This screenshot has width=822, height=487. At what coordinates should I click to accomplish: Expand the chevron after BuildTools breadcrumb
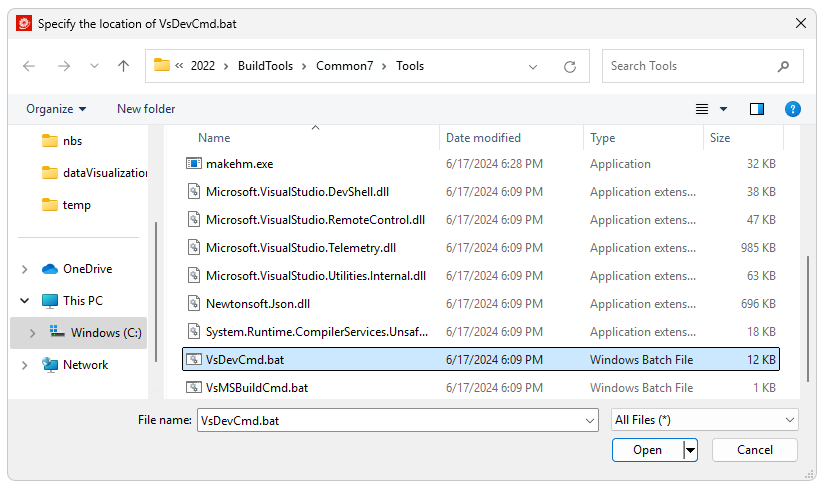[x=304, y=67]
